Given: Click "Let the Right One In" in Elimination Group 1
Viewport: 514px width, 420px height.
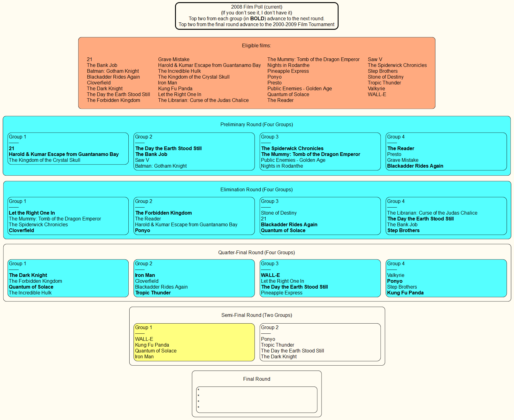Looking at the screenshot, I should click(x=32, y=213).
